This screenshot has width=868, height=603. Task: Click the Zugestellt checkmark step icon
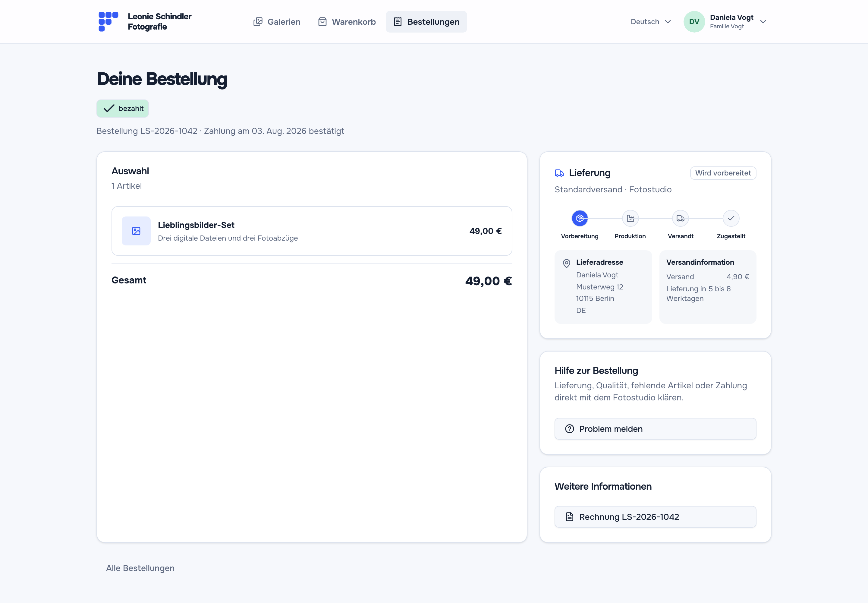tap(731, 218)
